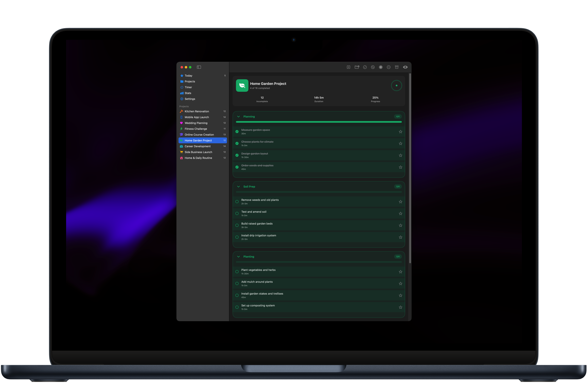The height and width of the screenshot is (383, 588).
Task: Click the archive box icon in toolbar
Action: pyautogui.click(x=396, y=67)
